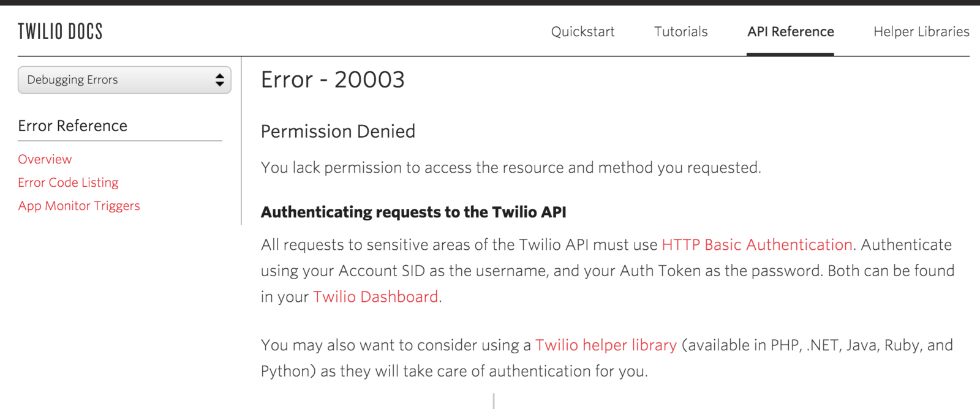Open the Twilio Dashboard link
980x409 pixels.
click(x=375, y=297)
